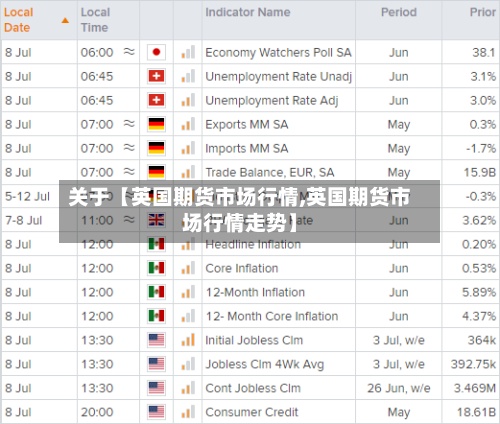
Task: Click Swiss flag in Unemployment Rate Unadj row
Action: (156, 76)
